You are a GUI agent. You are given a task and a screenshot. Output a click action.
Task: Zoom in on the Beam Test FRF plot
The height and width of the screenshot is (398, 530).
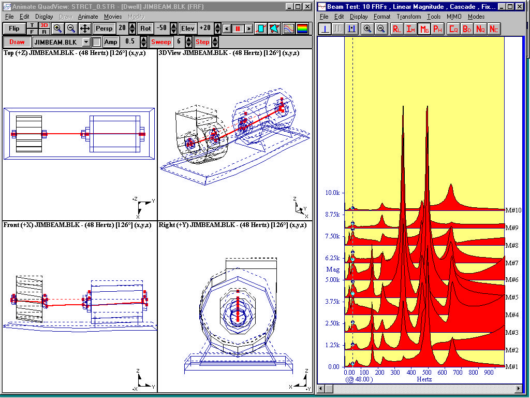(367, 29)
